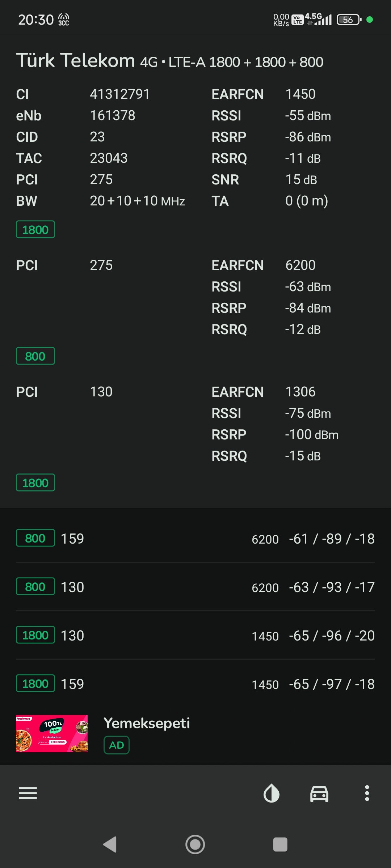Open the three-dot overflow menu
Viewport: 391px width, 868px height.
point(367,793)
